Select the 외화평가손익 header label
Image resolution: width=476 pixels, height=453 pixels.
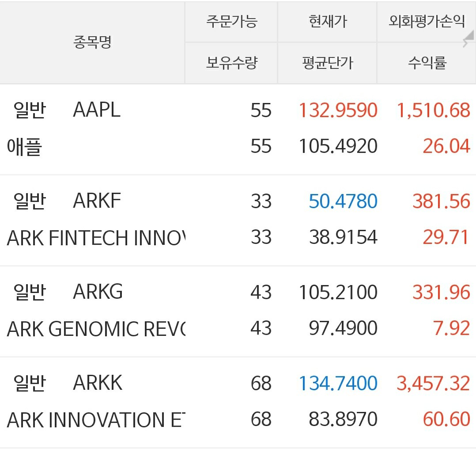click(x=426, y=21)
